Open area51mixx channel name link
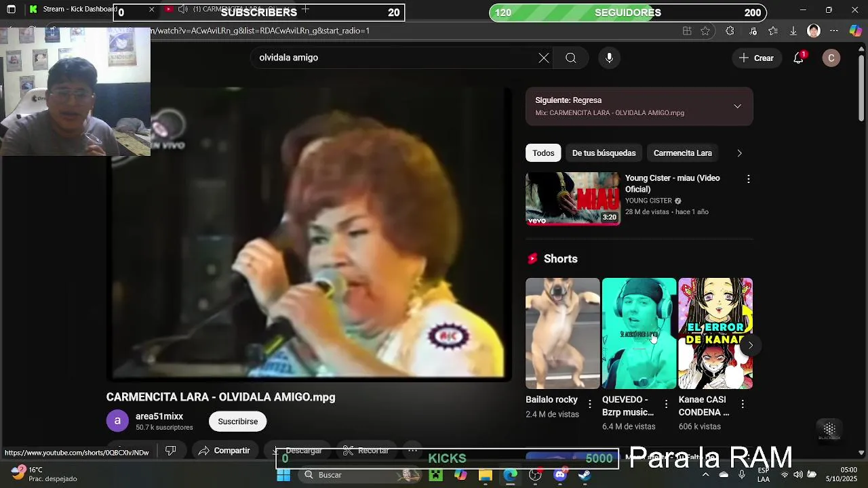 159,416
